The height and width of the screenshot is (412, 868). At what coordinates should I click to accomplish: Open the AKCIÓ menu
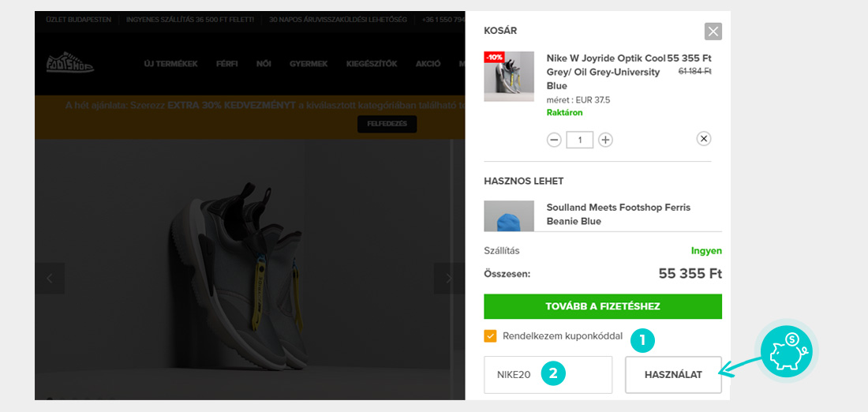tap(428, 64)
